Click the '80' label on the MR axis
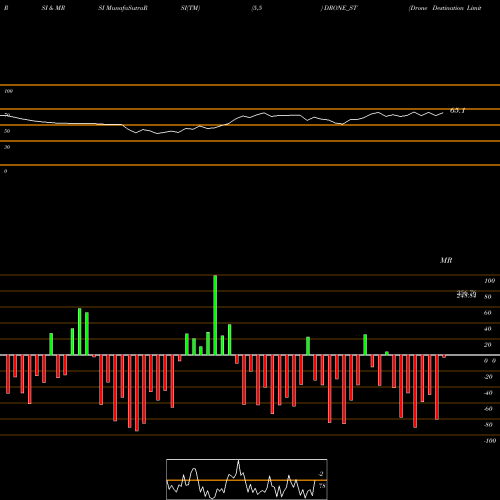This screenshot has width=500, height=500. click(x=488, y=297)
